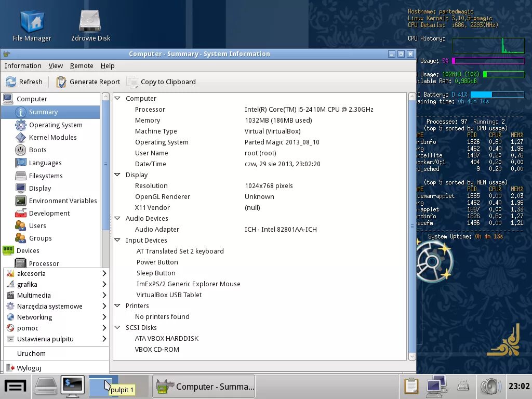532x399 pixels.
Task: Launch File Manager from the desktop
Action: (32, 22)
